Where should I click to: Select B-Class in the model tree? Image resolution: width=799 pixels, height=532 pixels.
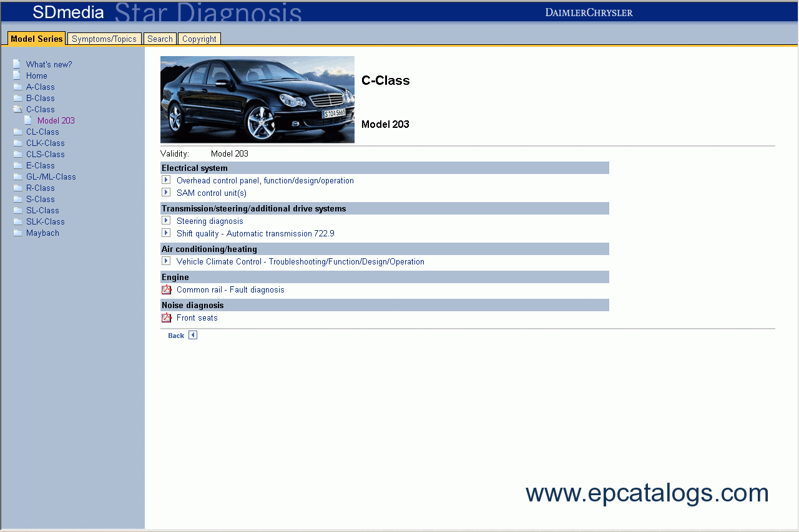pos(41,98)
